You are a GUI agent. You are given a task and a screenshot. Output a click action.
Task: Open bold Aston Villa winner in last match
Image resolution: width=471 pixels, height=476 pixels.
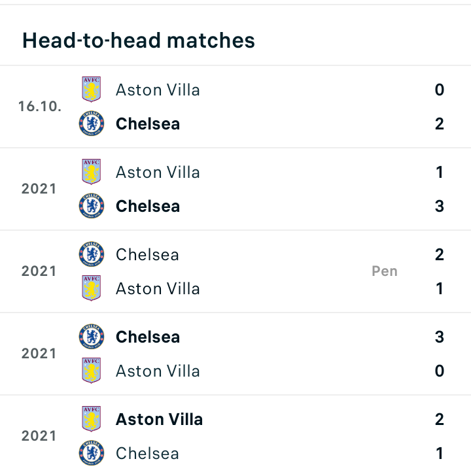tap(159, 420)
